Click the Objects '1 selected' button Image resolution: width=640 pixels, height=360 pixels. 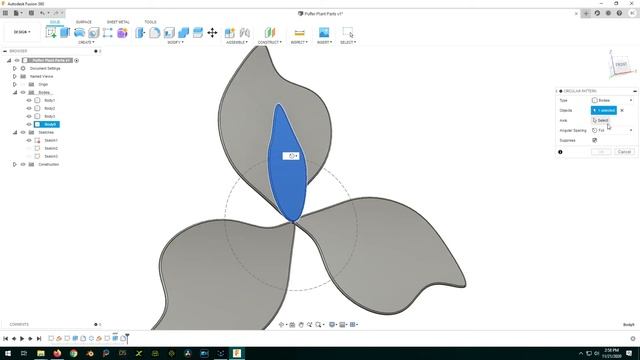tap(604, 110)
